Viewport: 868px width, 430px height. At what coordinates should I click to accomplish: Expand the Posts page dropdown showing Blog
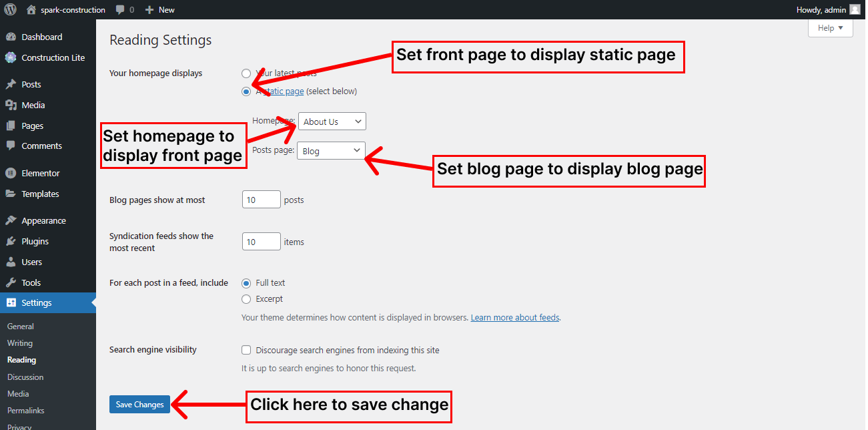331,151
